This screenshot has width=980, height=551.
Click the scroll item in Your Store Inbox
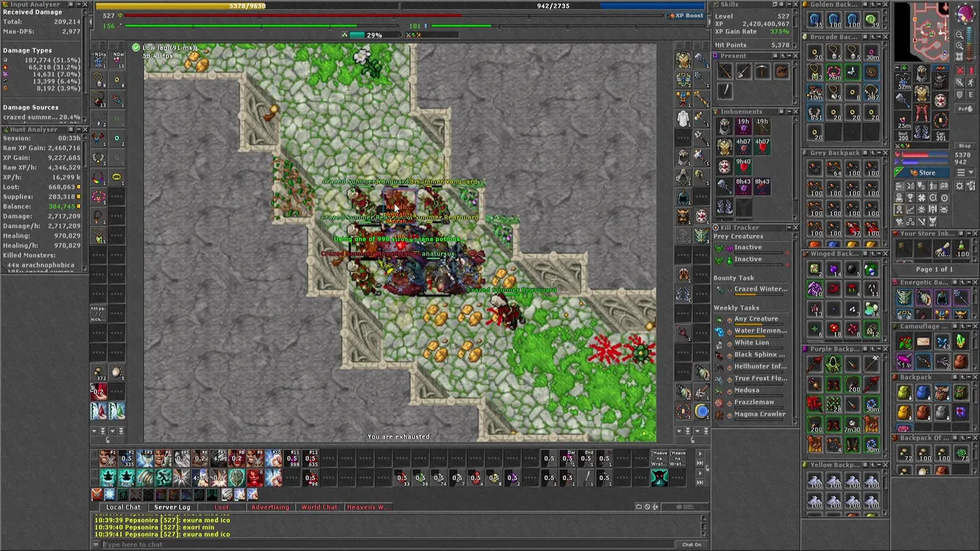click(942, 249)
